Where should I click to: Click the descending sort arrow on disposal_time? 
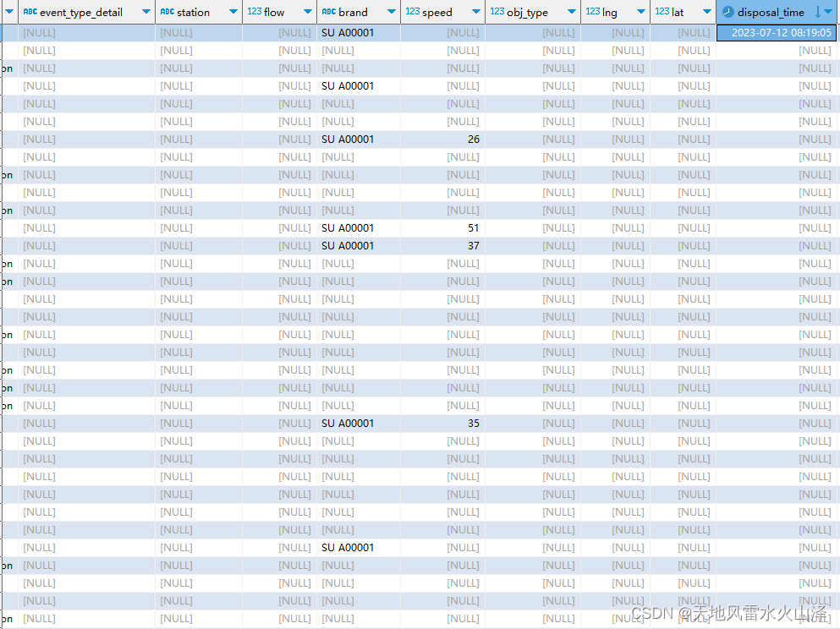coord(820,12)
